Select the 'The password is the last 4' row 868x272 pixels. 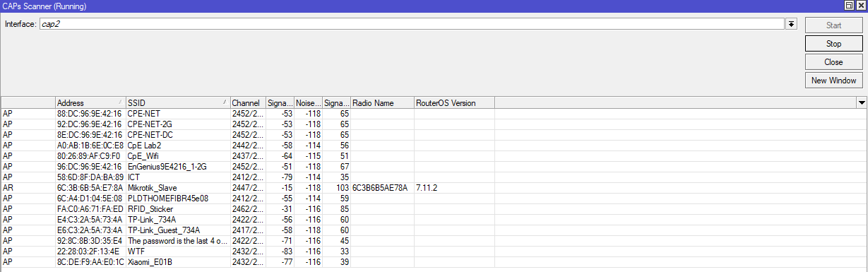point(434,240)
